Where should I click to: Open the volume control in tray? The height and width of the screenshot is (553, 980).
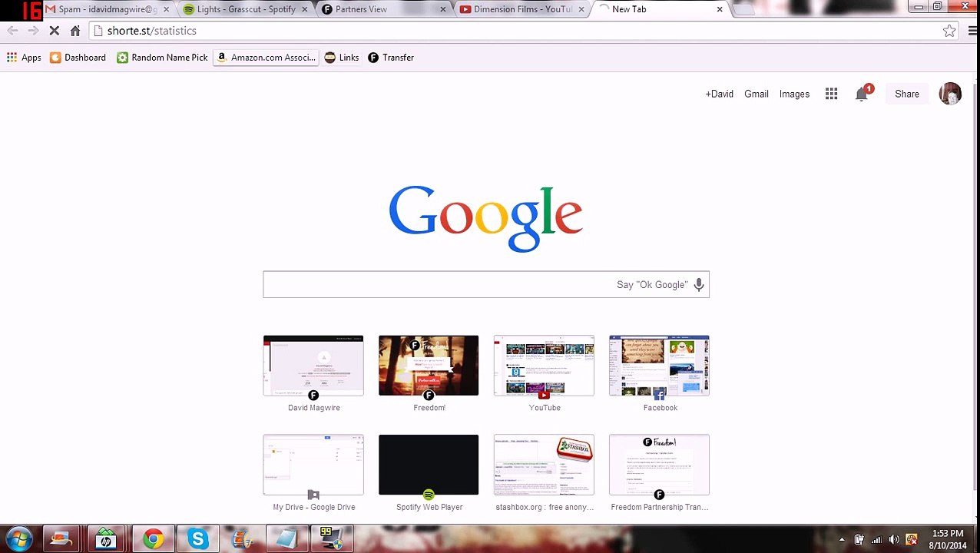pyautogui.click(x=894, y=540)
